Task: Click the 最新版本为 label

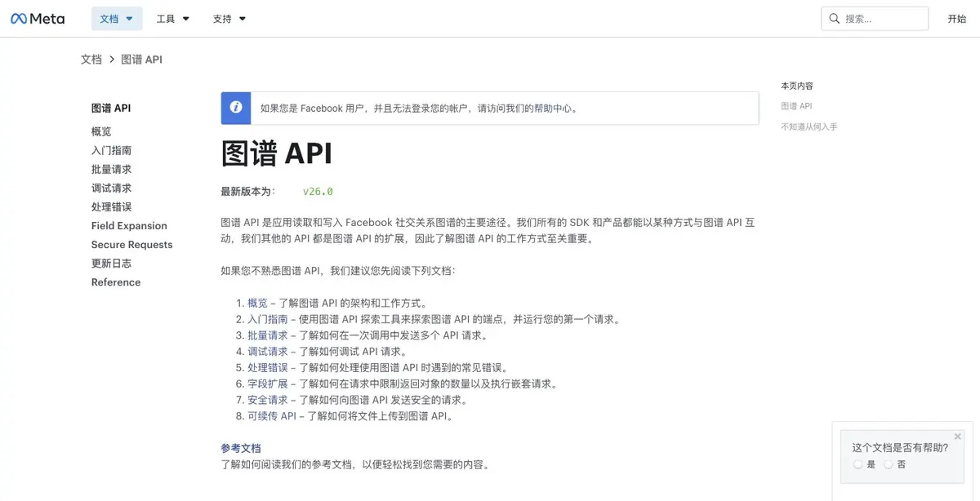Action: pyautogui.click(x=248, y=192)
